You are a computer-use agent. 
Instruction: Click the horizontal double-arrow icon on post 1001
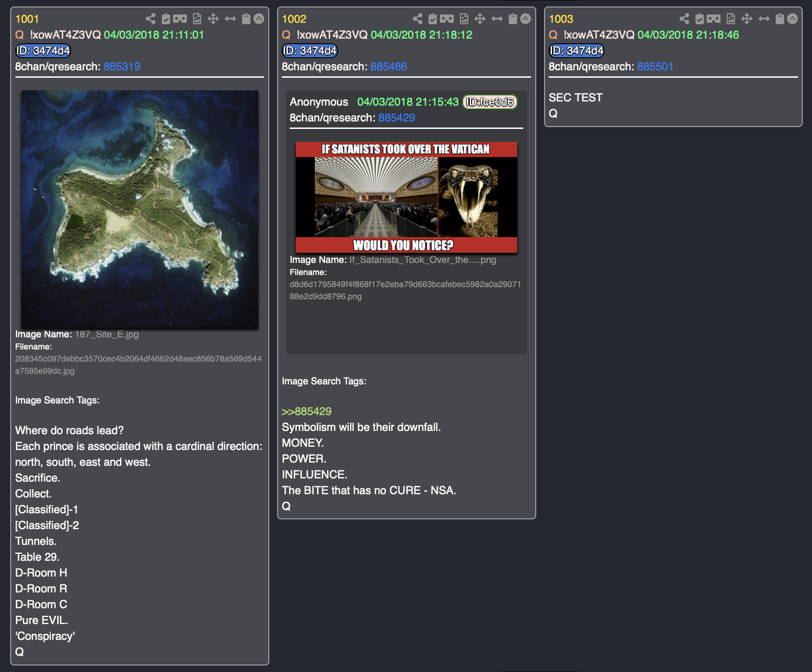[230, 19]
